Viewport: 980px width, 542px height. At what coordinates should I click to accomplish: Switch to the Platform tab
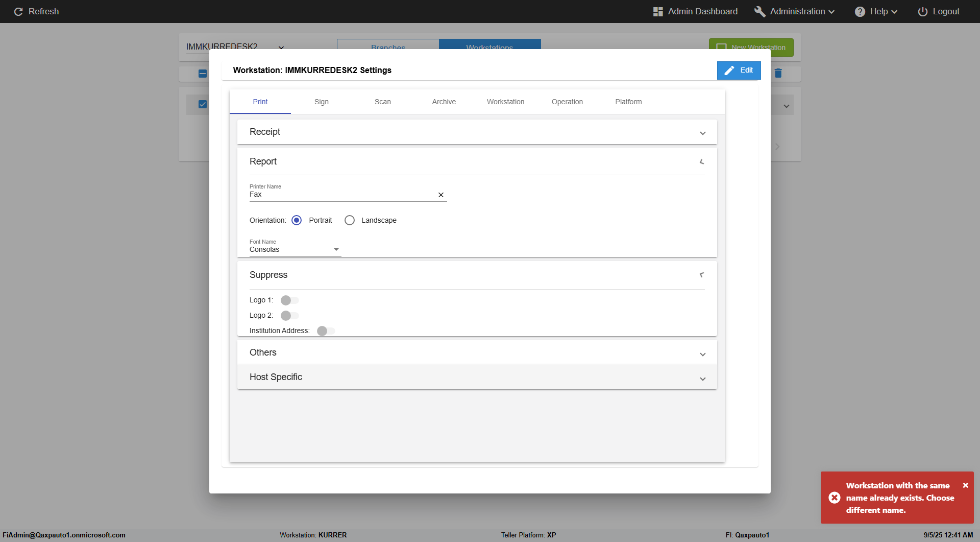click(x=628, y=102)
